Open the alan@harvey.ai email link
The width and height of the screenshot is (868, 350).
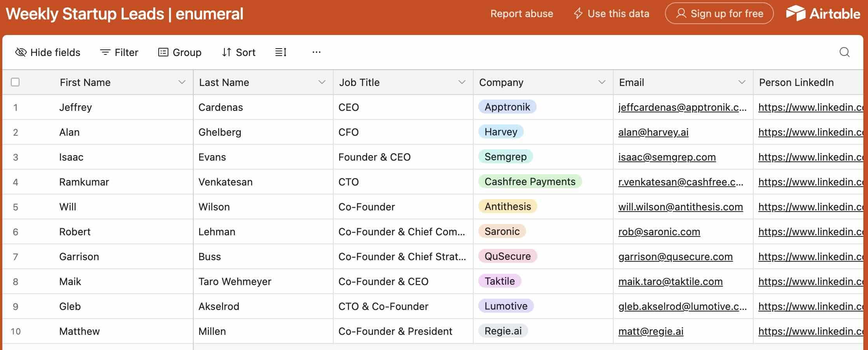coord(653,132)
